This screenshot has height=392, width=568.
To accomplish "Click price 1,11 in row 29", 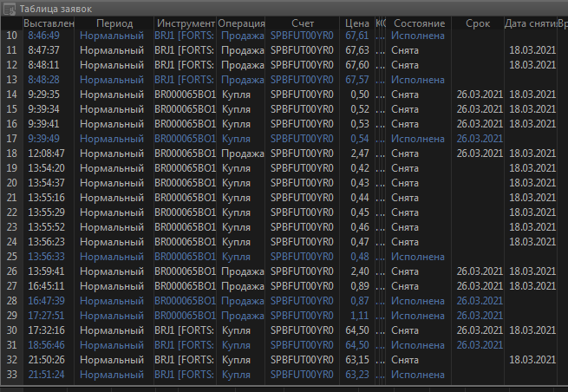I will [x=360, y=316].
